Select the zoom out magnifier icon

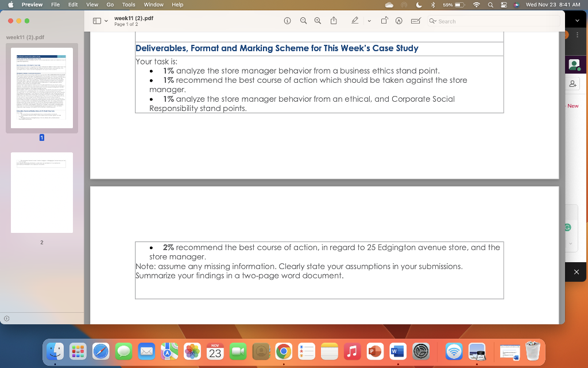pos(303,20)
